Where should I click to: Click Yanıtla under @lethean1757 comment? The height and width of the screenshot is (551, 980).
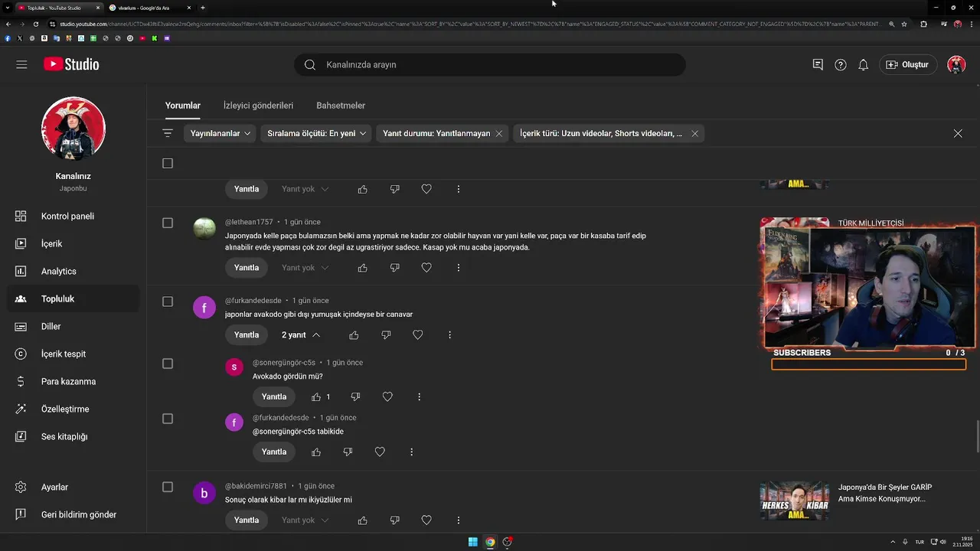tap(247, 268)
